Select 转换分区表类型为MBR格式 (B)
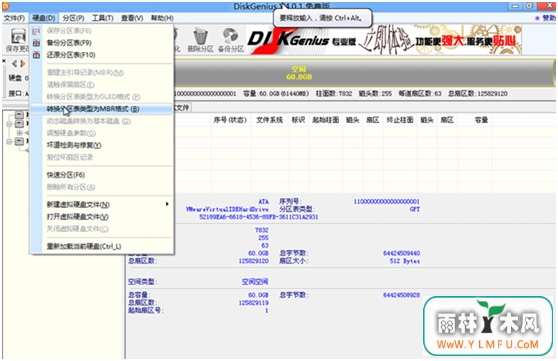Image resolution: width=558 pixels, height=361 pixels. 101,109
